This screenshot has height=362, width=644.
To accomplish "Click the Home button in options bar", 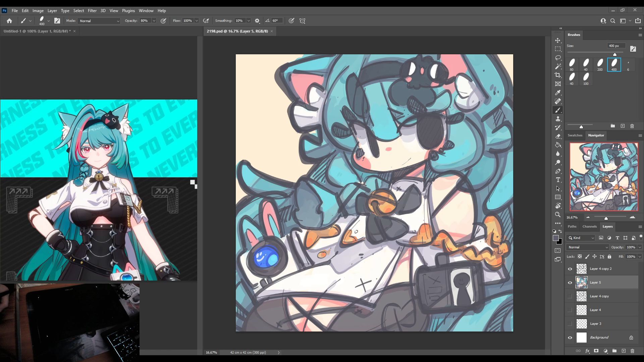I will pyautogui.click(x=9, y=21).
